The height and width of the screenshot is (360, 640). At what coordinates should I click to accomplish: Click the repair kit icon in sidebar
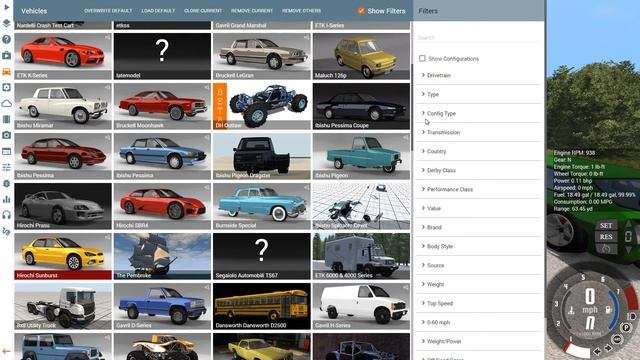click(x=7, y=55)
